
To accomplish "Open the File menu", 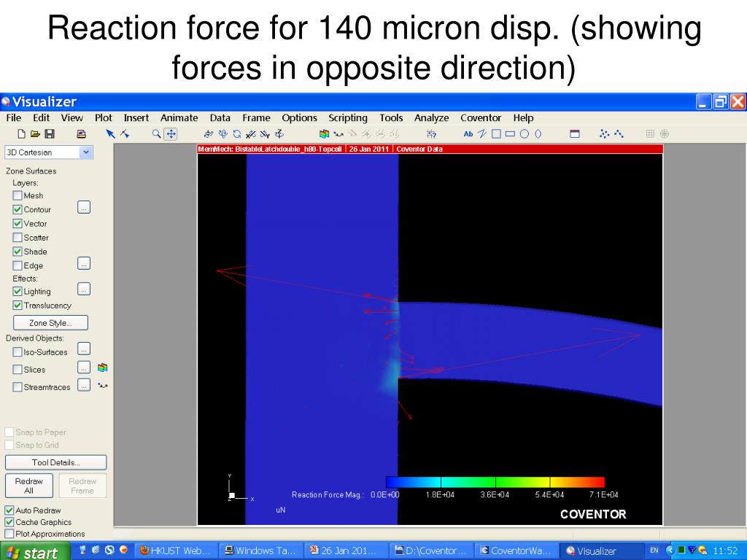I will click(13, 117).
